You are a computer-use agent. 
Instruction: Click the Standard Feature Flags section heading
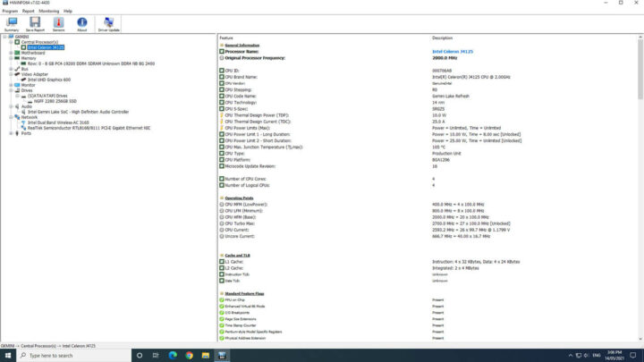point(244,293)
